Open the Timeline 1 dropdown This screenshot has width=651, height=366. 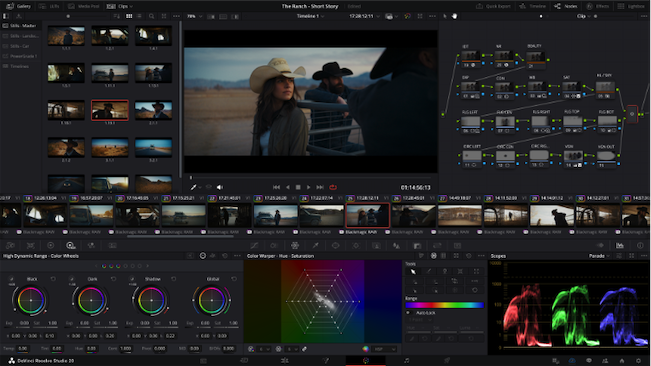[x=310, y=16]
